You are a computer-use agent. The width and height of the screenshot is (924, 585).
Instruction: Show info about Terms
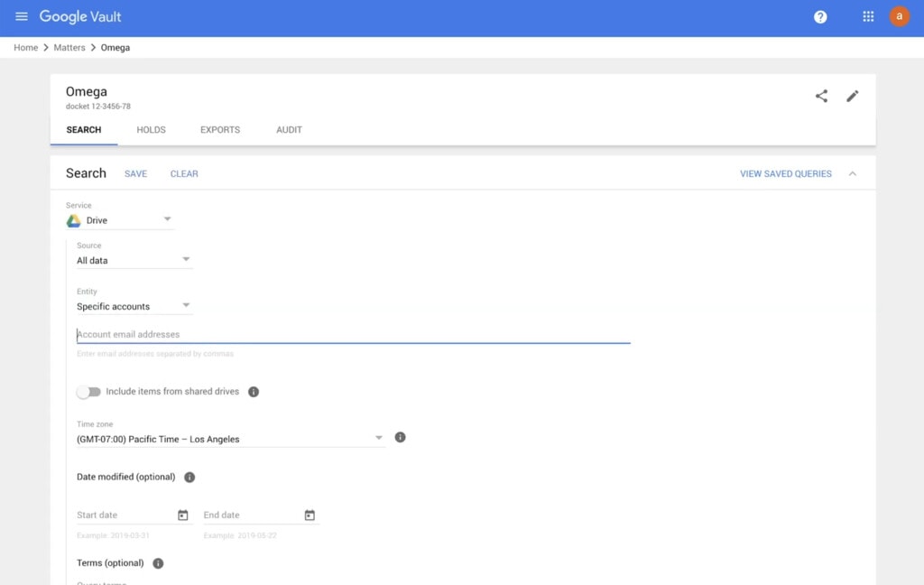pos(158,563)
